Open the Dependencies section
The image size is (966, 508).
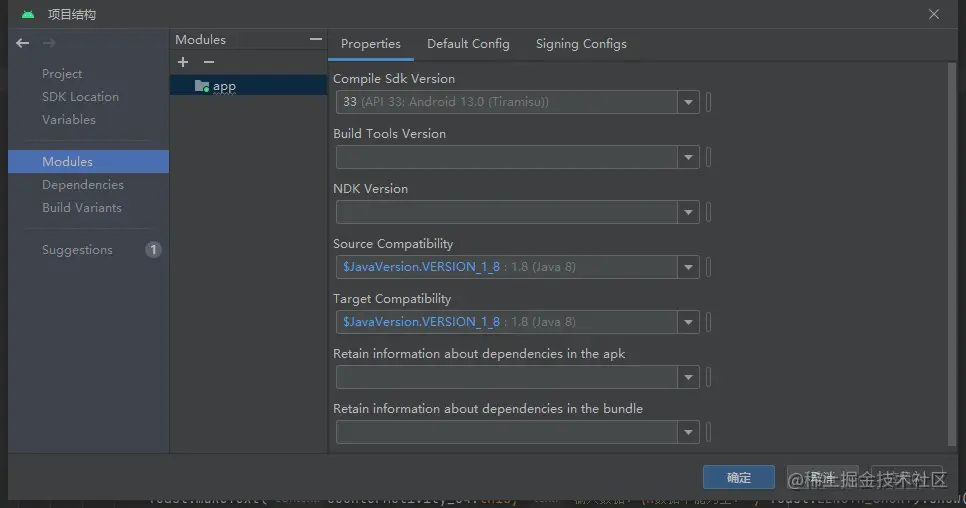[83, 185]
